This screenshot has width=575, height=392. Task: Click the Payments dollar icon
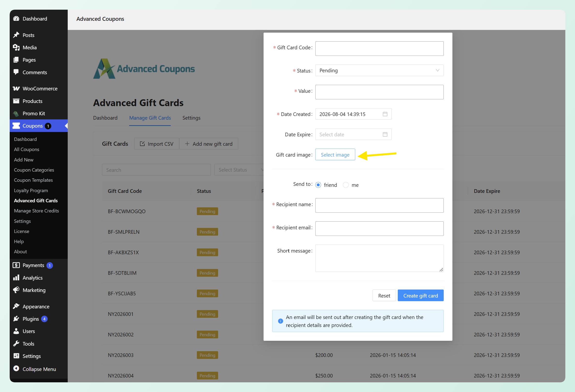[x=16, y=265]
